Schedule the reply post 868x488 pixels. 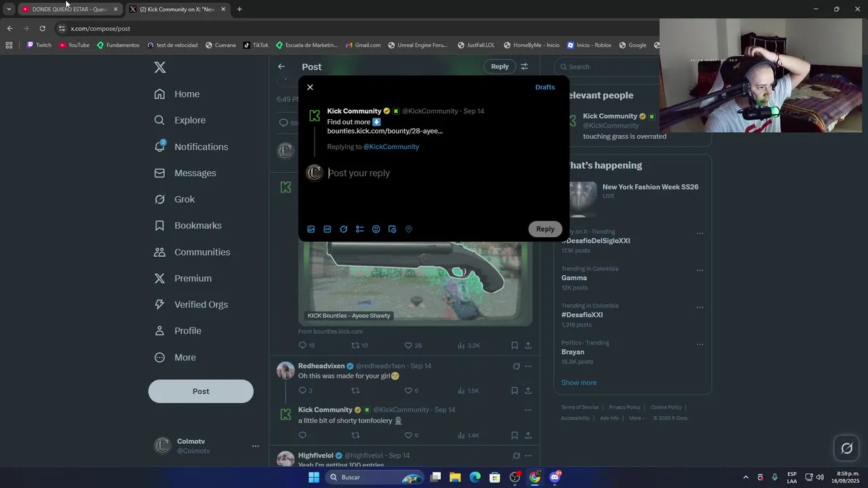[393, 229]
